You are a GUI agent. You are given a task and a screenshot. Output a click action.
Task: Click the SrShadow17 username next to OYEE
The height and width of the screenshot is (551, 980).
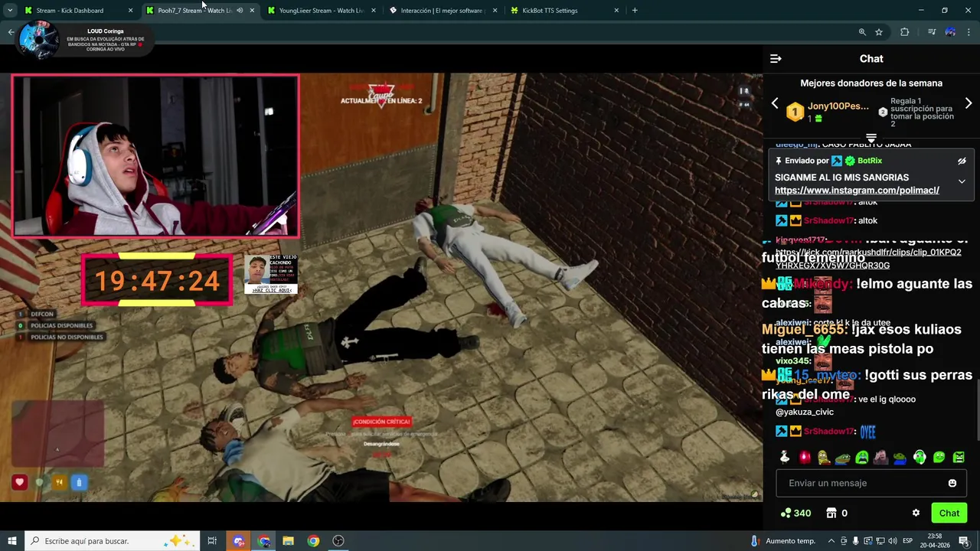pyautogui.click(x=829, y=432)
